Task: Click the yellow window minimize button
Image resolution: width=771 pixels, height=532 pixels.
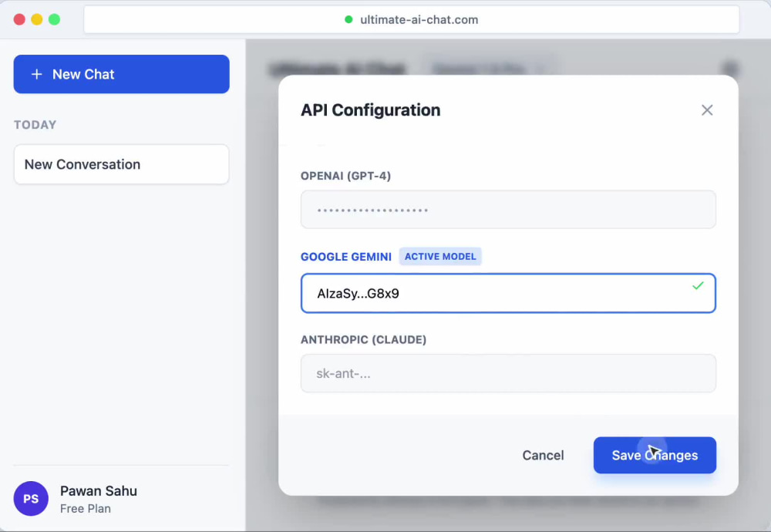Action: [37, 20]
